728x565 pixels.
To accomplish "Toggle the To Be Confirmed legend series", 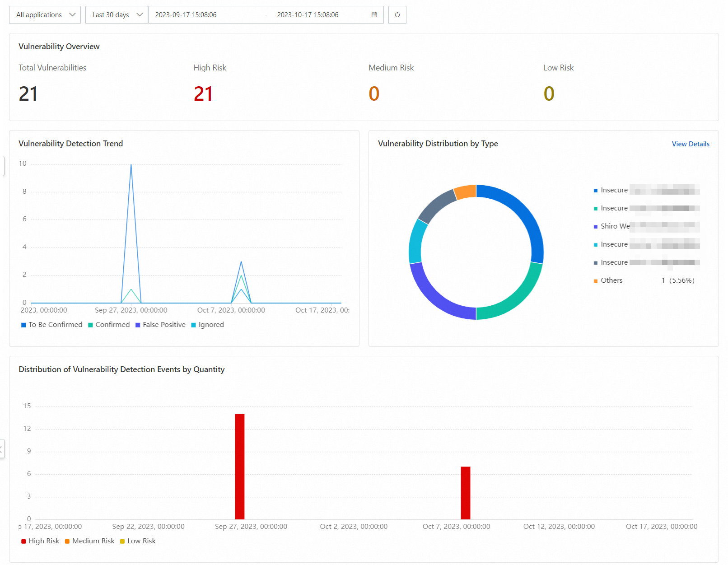I will point(52,325).
